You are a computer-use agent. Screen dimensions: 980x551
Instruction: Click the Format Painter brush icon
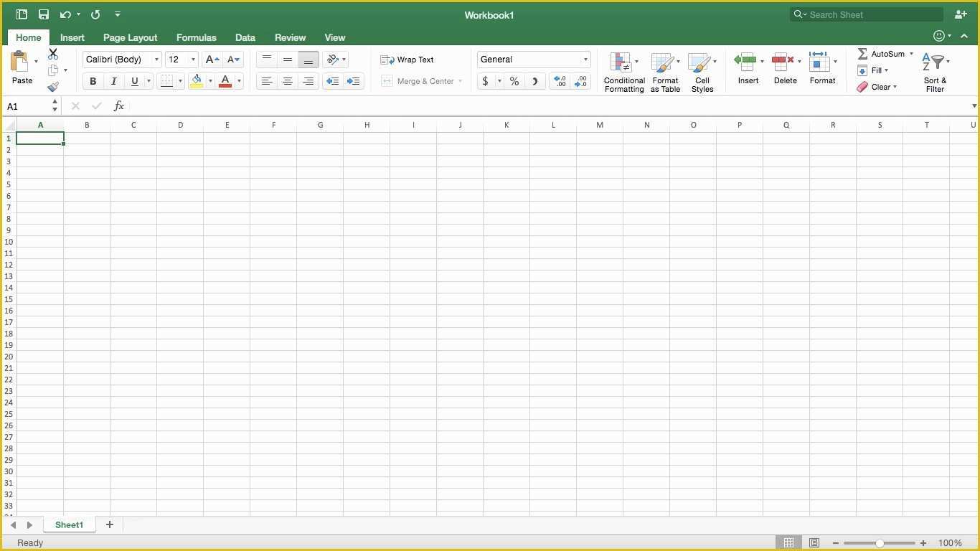53,87
